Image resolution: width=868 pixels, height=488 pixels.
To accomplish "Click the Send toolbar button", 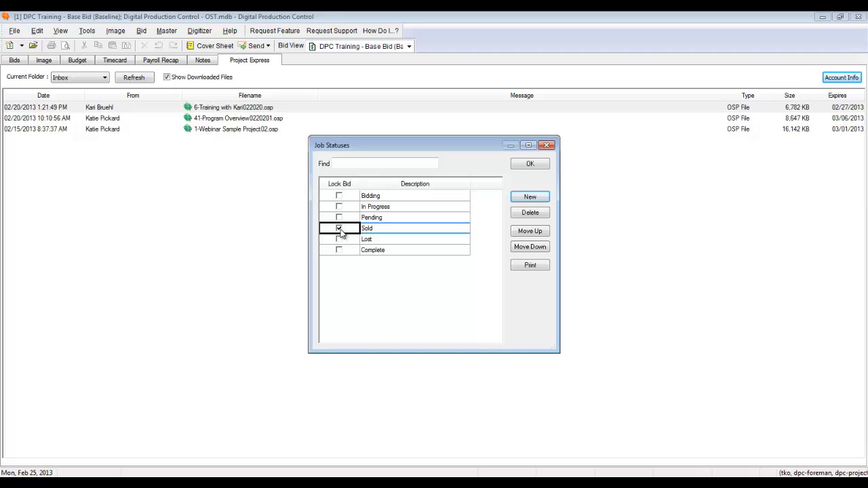I will tap(254, 45).
